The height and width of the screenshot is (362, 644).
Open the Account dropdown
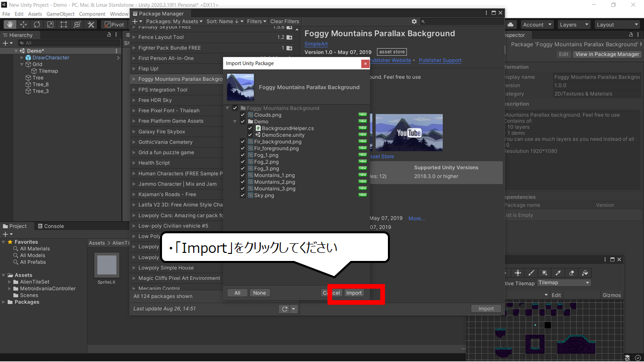click(x=537, y=25)
